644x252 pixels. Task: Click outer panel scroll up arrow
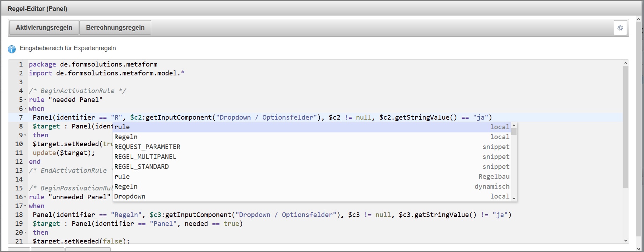click(639, 18)
